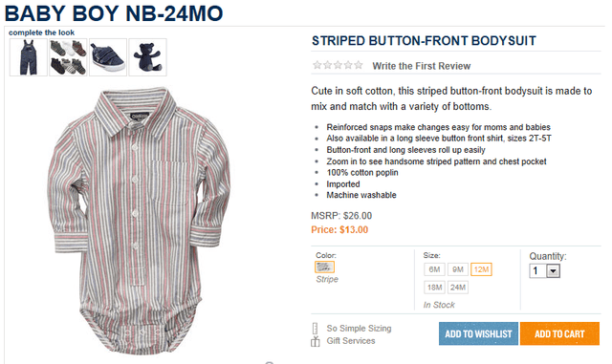The width and height of the screenshot is (612, 364).
Task: Click the Quantity dropdown arrow button
Action: [x=553, y=270]
